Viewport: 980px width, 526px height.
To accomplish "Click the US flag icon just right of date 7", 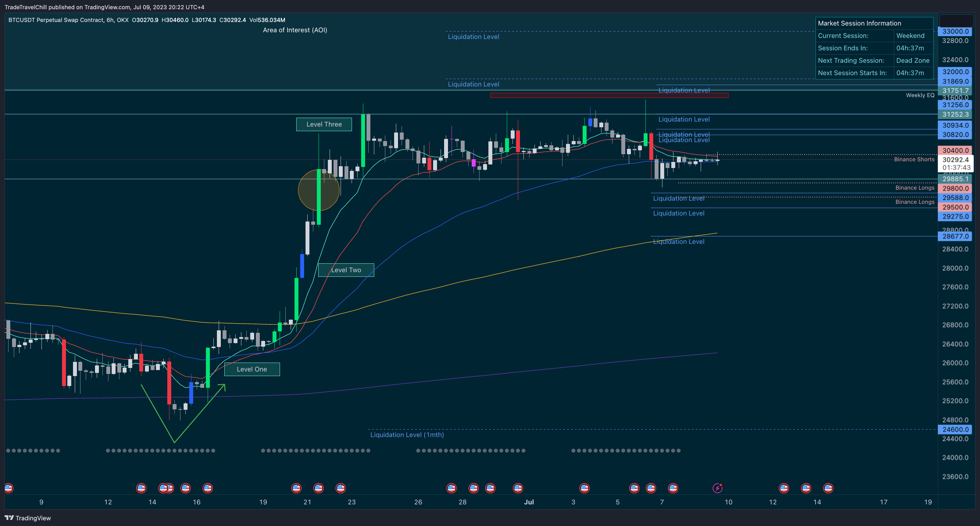I will (673, 488).
